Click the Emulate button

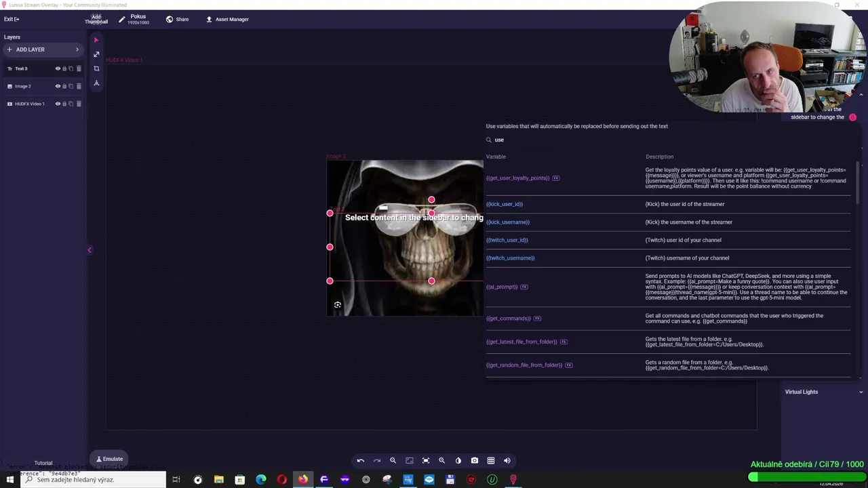click(x=109, y=459)
